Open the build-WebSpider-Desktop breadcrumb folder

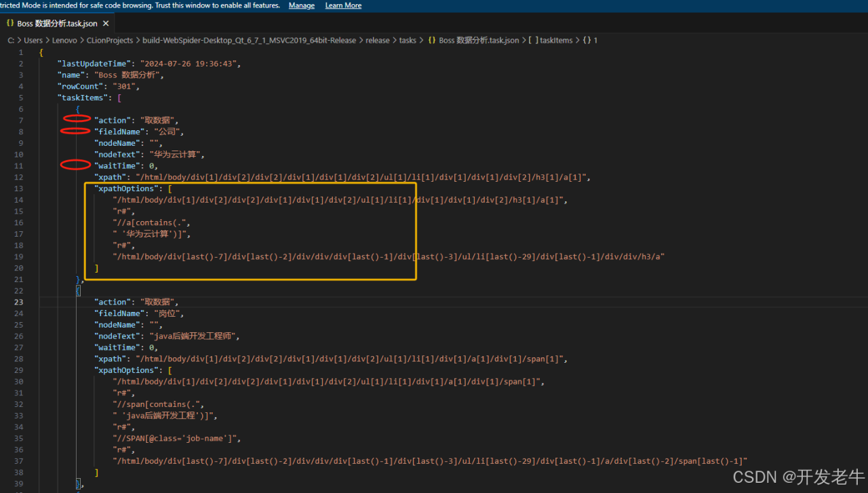[249, 41]
